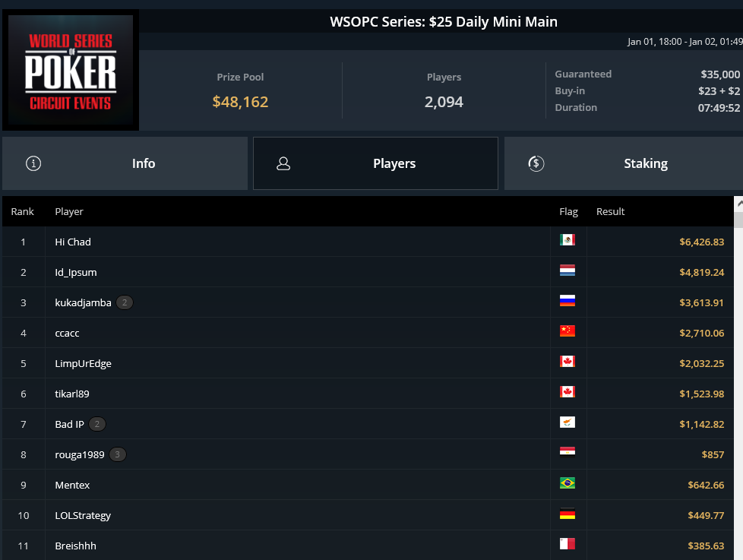Viewport: 743px width, 560px height.
Task: Click the scrollbar up arrow
Action: tap(738, 204)
